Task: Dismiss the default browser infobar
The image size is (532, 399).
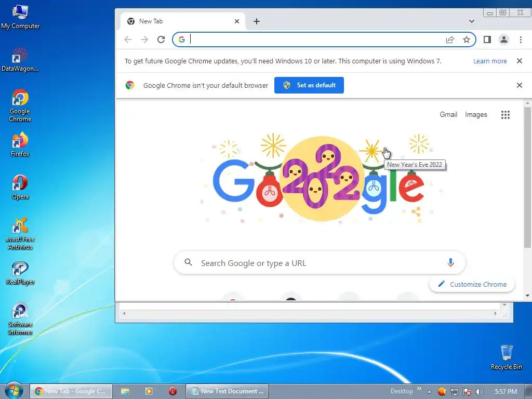Action: [519, 85]
